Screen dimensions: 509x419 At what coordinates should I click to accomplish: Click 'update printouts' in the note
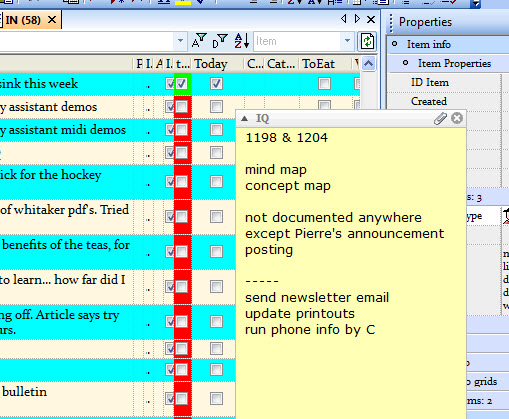point(300,314)
